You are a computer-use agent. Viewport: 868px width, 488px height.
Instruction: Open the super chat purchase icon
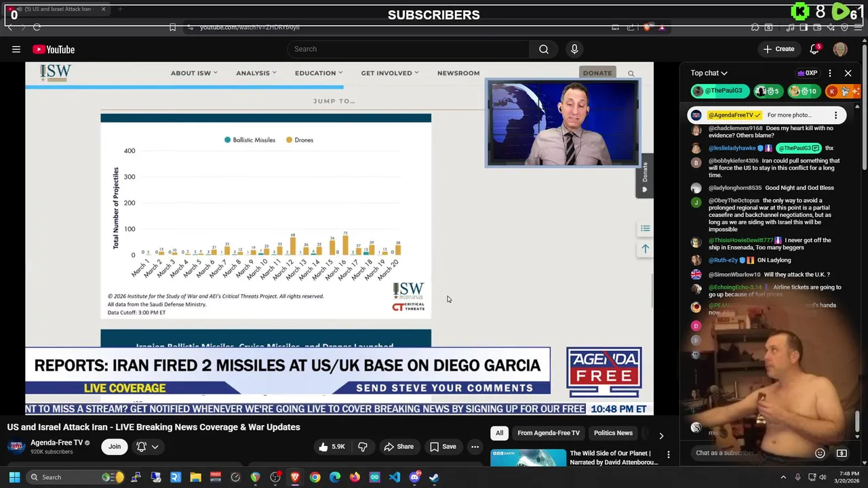point(842,453)
